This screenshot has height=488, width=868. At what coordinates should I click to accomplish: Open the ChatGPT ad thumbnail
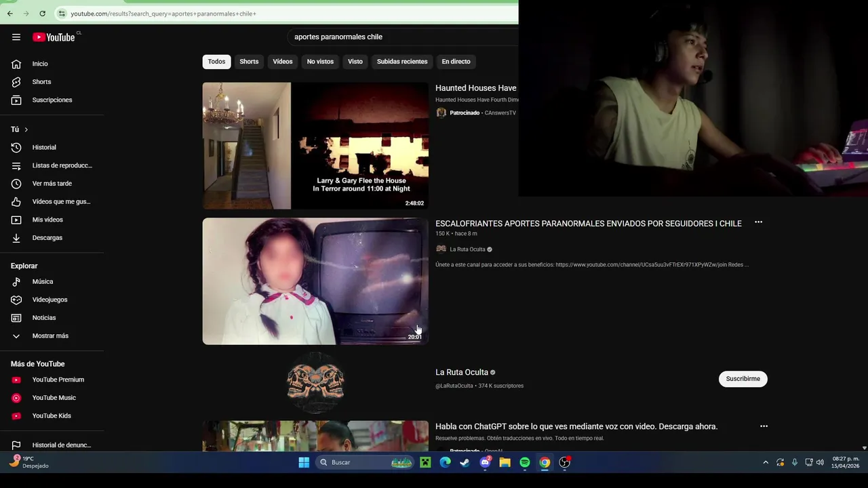315,436
